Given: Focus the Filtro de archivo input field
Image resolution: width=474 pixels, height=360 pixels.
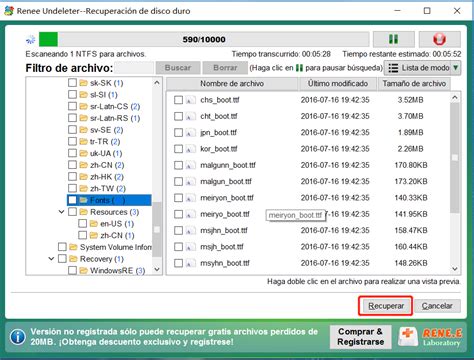Looking at the screenshot, I should [134, 68].
